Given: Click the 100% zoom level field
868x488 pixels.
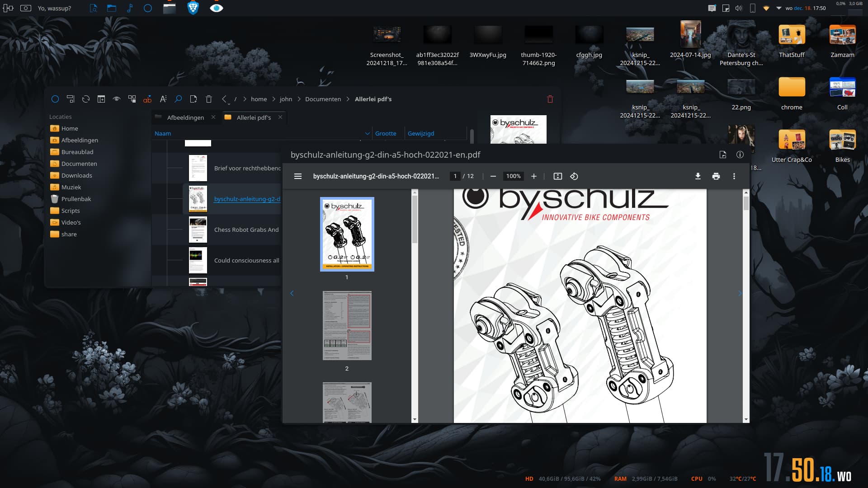Looking at the screenshot, I should (x=513, y=176).
